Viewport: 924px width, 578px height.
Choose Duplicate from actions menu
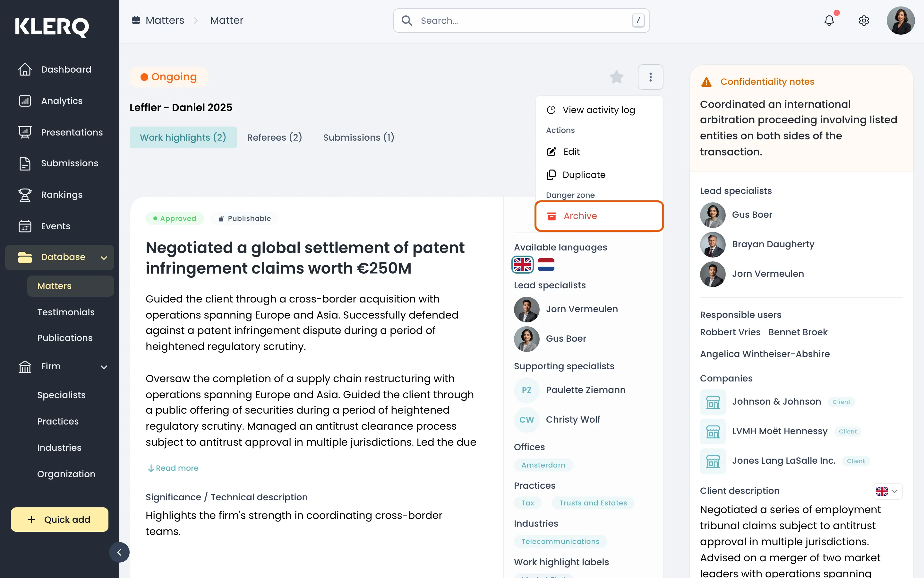click(x=599, y=175)
